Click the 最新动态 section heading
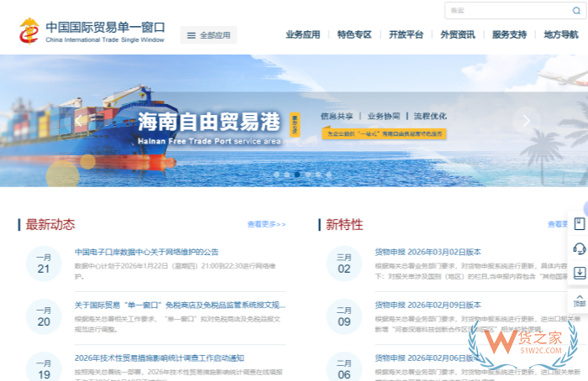This screenshot has height=381, width=588. click(x=50, y=224)
